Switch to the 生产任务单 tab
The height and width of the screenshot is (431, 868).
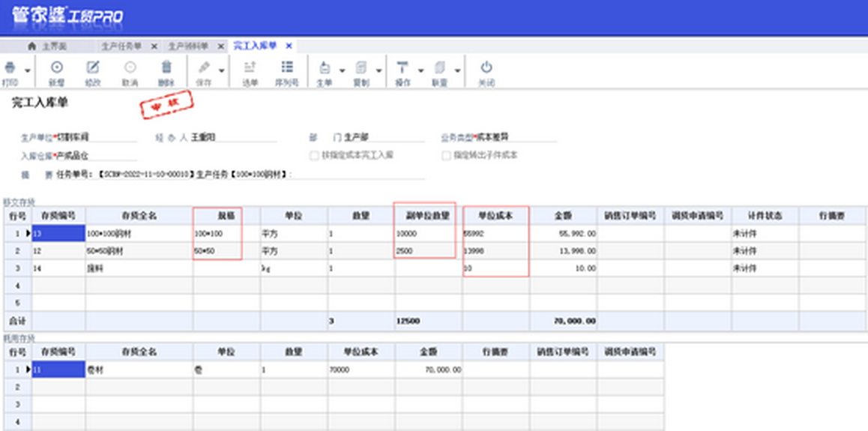tap(121, 46)
